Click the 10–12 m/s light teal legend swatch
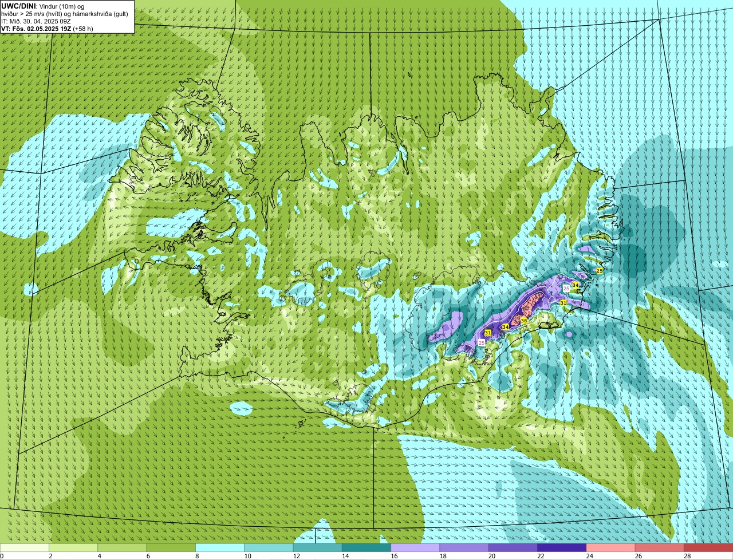This screenshot has height=560, width=733. [269, 547]
